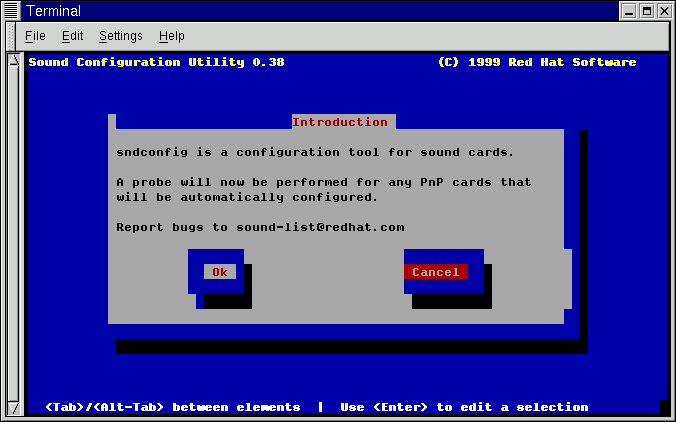Open the Help menu
The image size is (676, 422).
click(172, 36)
